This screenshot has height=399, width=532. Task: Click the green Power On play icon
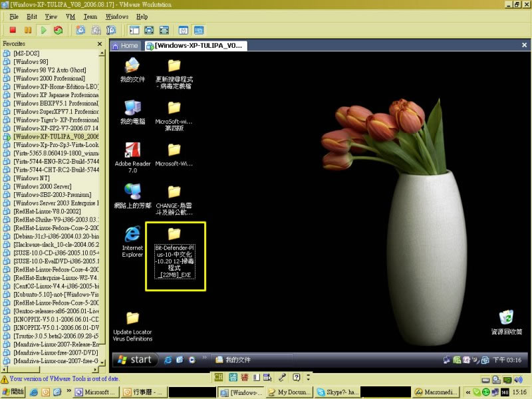(43, 30)
